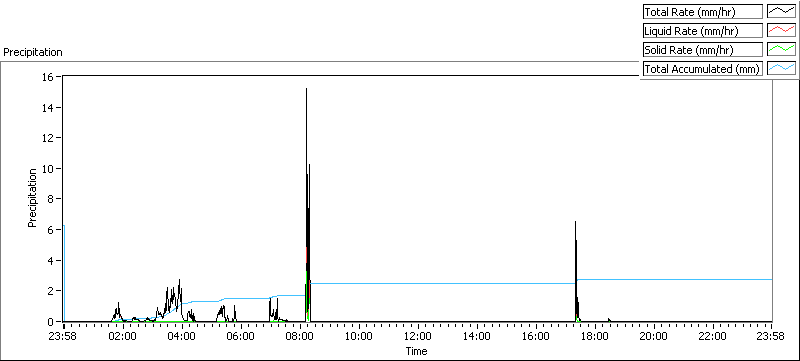Click the 0 value on the Y axis
Viewport: 800px width, 361px height.
52,322
